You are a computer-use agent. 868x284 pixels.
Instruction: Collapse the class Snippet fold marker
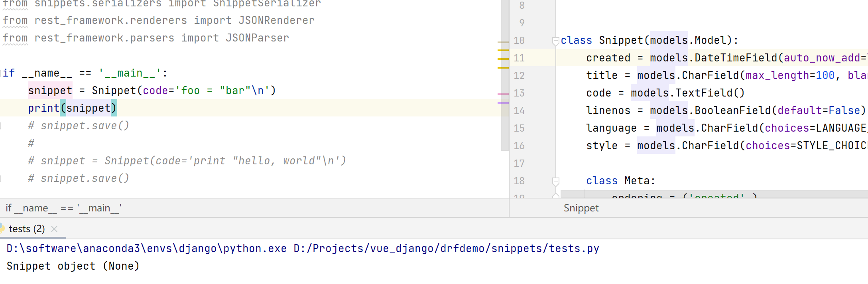click(555, 41)
